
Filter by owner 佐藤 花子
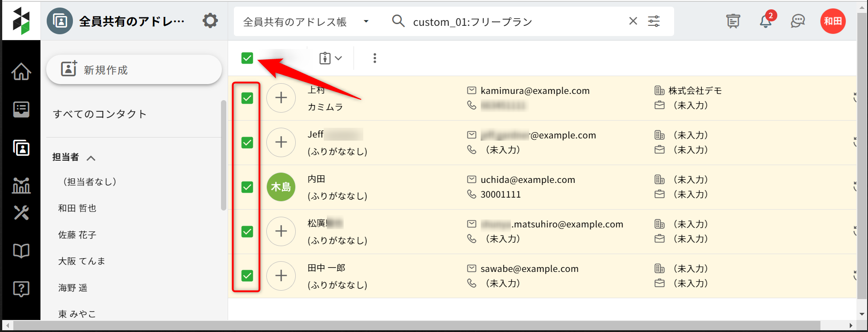tap(77, 235)
